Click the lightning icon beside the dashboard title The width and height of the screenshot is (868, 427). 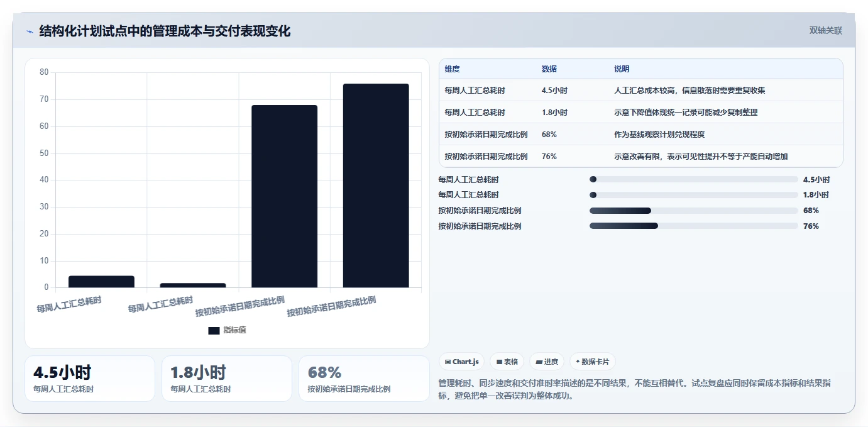coord(30,31)
